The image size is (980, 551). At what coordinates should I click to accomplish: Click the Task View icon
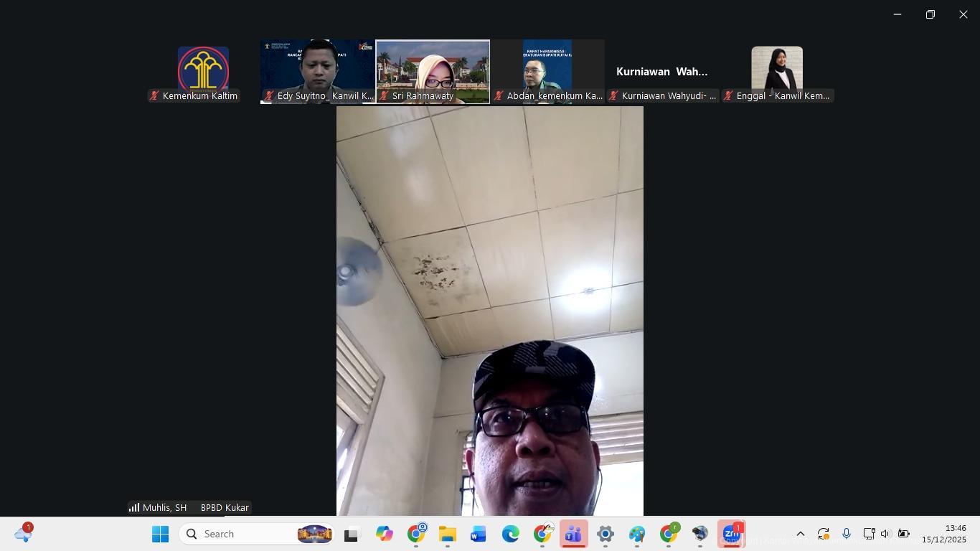pos(351,534)
